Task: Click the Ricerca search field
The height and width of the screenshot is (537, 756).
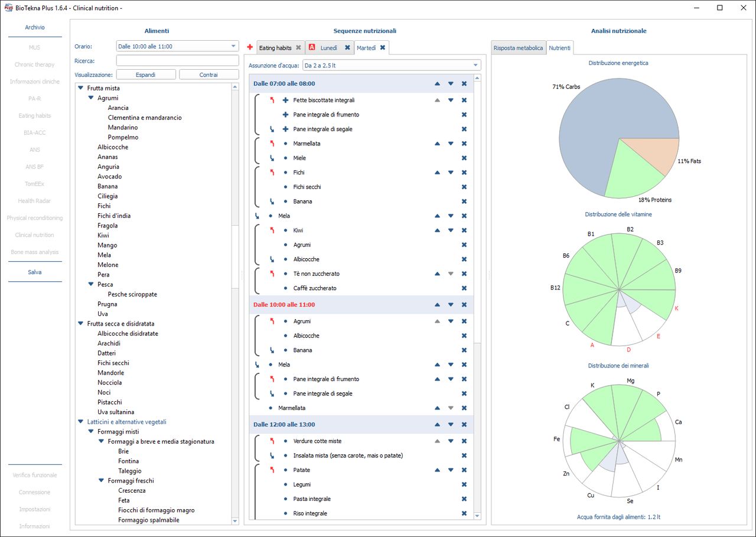Action: 177,61
